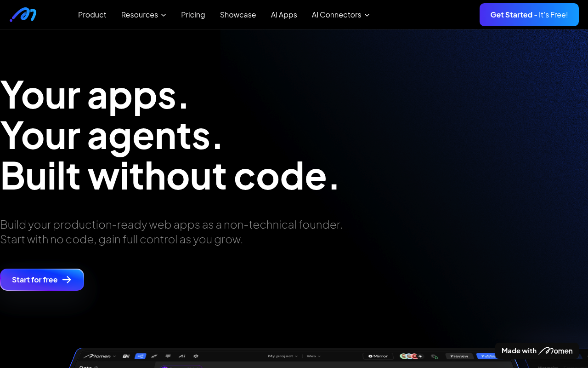Go to the Pricing page

click(x=193, y=15)
